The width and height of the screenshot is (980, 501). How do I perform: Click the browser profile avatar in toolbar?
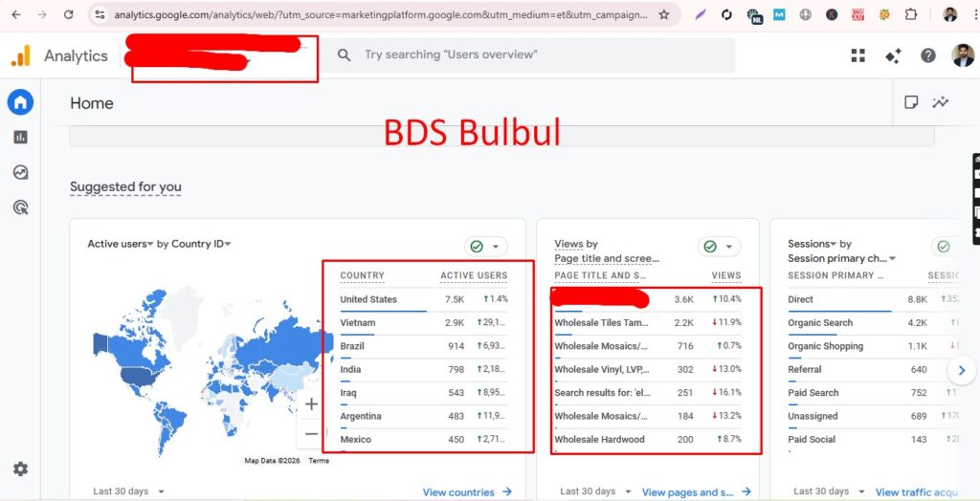tap(950, 14)
